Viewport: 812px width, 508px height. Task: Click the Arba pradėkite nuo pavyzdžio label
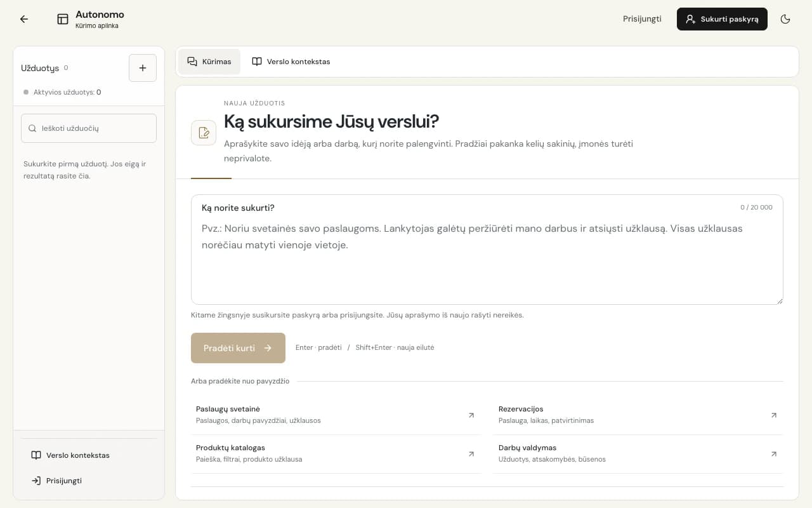(x=240, y=381)
